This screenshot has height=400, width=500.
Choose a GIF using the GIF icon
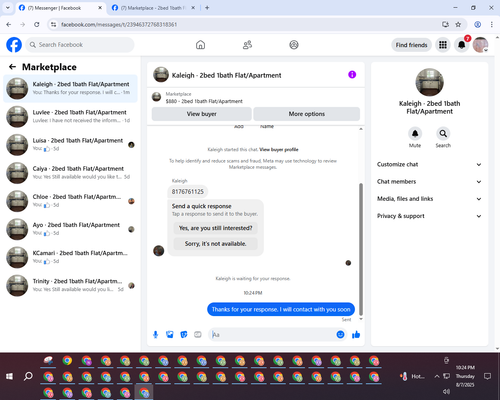(x=198, y=335)
